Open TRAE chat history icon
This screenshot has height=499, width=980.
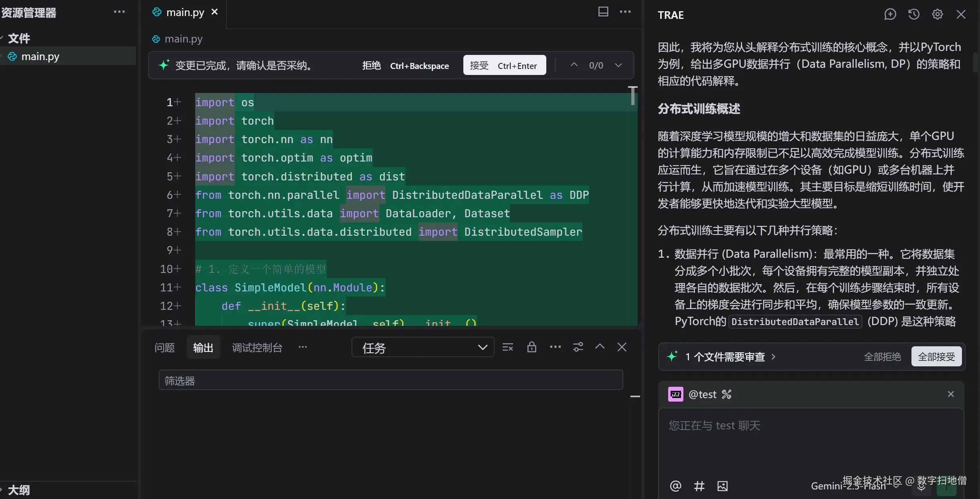pos(913,14)
